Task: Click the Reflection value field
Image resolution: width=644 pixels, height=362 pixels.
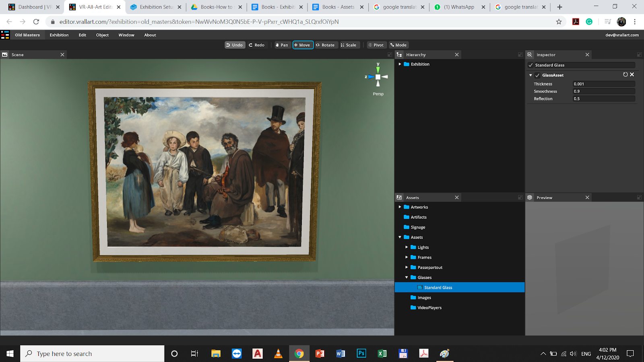Action: click(604, 99)
